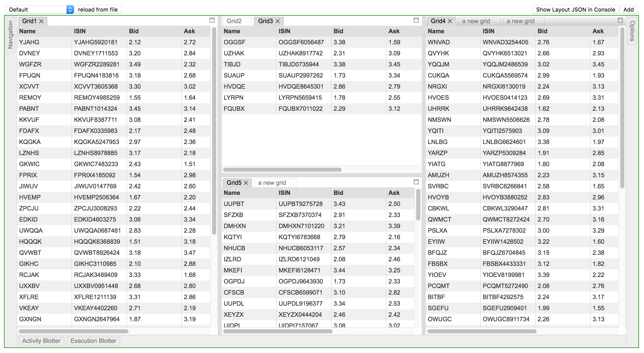Click Grid1's horizontal scrollbar thumb

[x=74, y=331]
